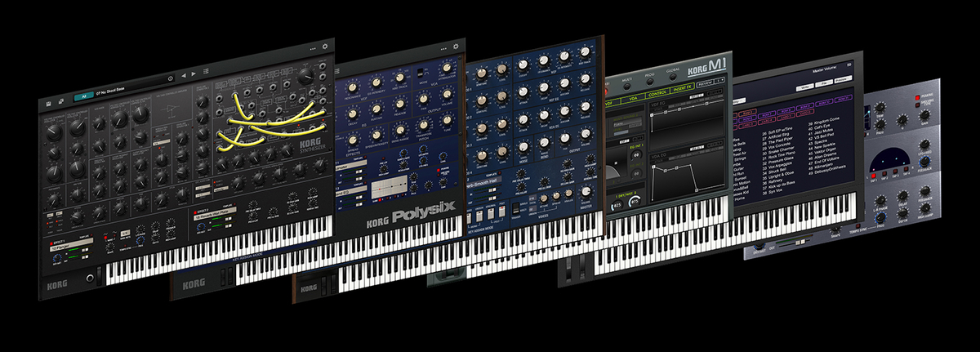Viewport: 980px width, 352px height.
Task: Open settings gear in MS-20 window
Action: 325,47
